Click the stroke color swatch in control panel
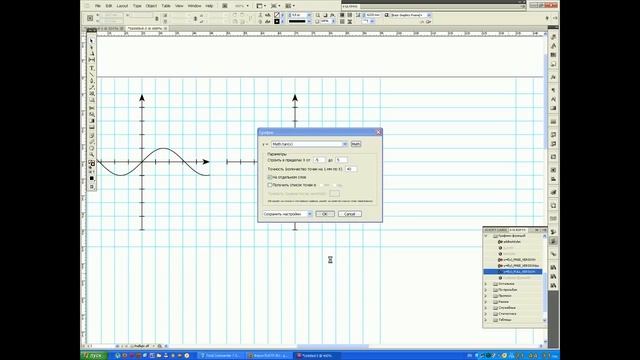The height and width of the screenshot is (360, 640). click(277, 21)
